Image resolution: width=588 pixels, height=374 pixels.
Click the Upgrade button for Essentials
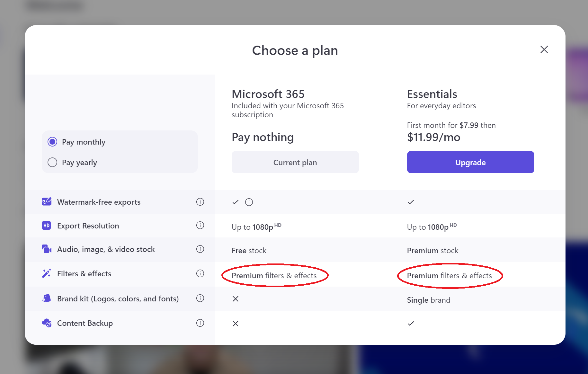click(470, 162)
